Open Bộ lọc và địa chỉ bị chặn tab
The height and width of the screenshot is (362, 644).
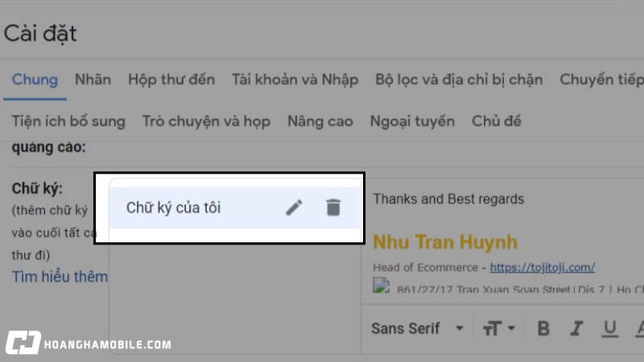coord(459,79)
